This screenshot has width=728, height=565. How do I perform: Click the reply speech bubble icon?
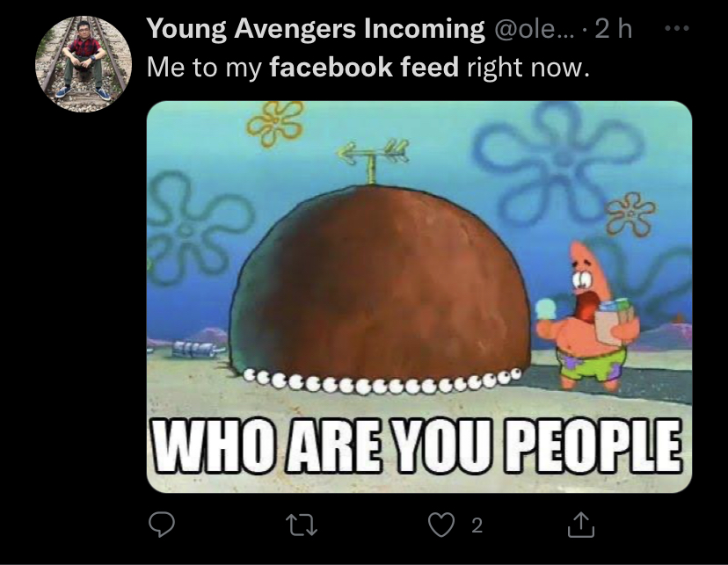point(161,525)
